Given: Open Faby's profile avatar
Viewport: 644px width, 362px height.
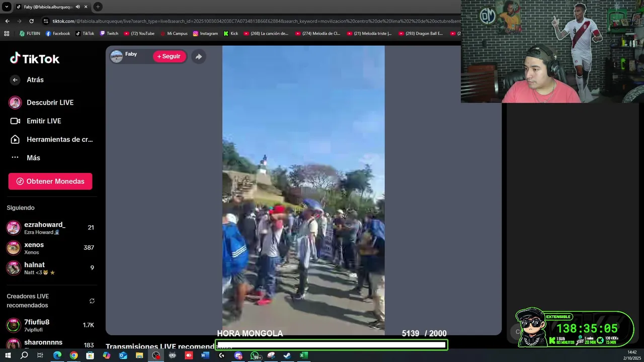Looking at the screenshot, I should point(117,56).
